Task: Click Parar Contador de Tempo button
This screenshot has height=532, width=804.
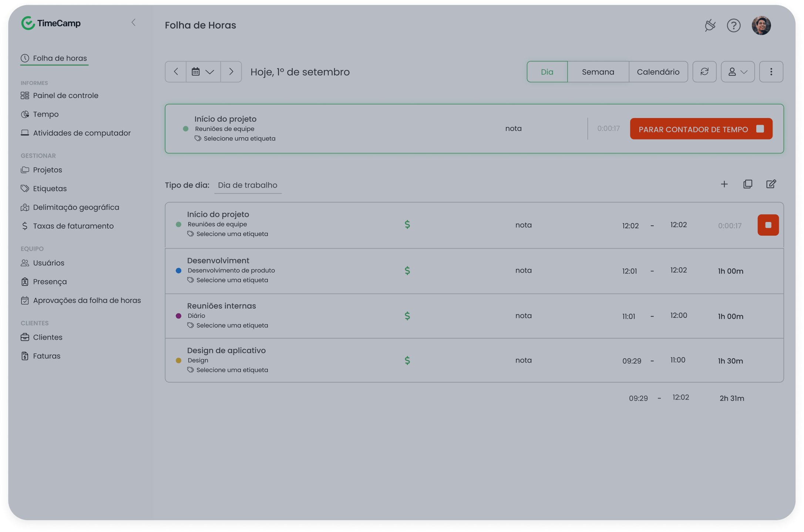Action: click(x=701, y=129)
